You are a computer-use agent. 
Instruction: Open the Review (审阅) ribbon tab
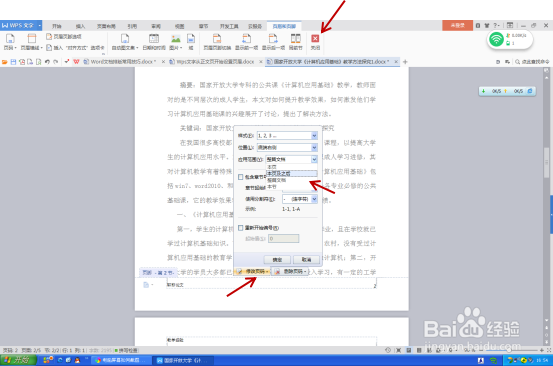pos(156,26)
